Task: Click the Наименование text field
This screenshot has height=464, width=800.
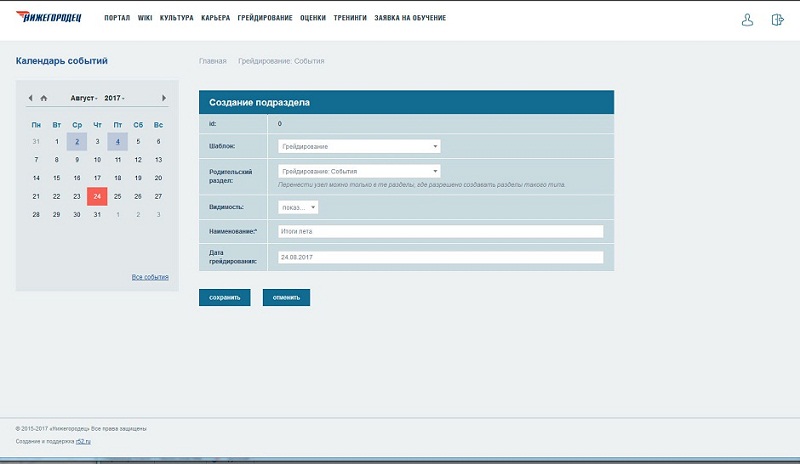Action: pyautogui.click(x=440, y=231)
